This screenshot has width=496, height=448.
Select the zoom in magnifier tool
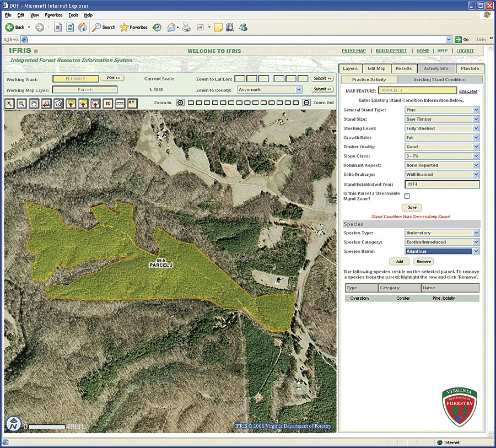[x=10, y=103]
